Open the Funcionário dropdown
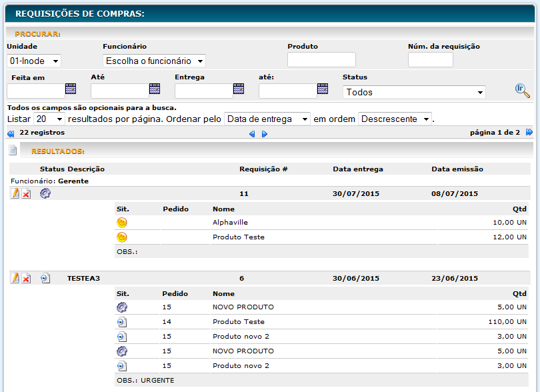 point(154,61)
